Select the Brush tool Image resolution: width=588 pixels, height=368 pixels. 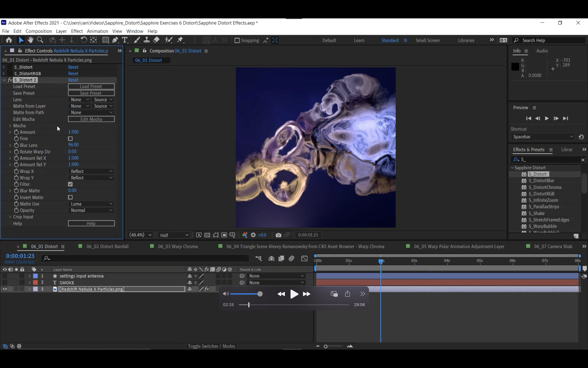[137, 40]
